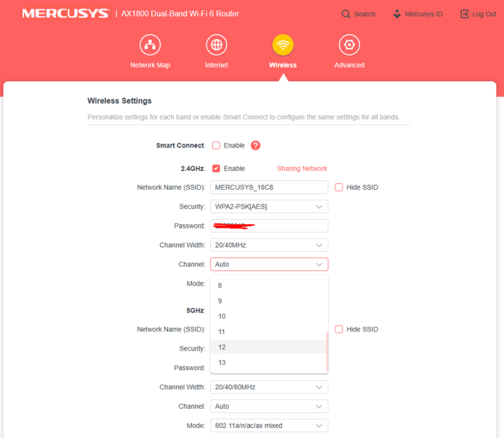
Task: Click the Log Out icon
Action: (465, 14)
